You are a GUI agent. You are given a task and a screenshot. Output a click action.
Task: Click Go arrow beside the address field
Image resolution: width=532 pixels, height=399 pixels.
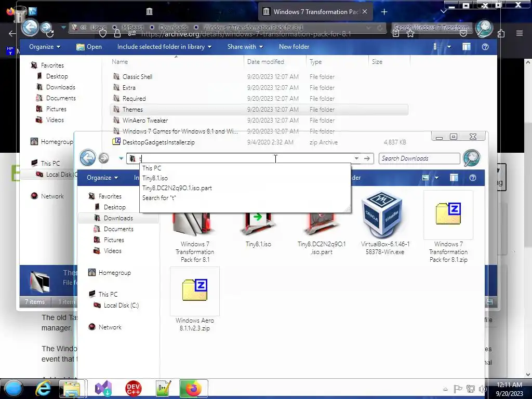point(367,158)
